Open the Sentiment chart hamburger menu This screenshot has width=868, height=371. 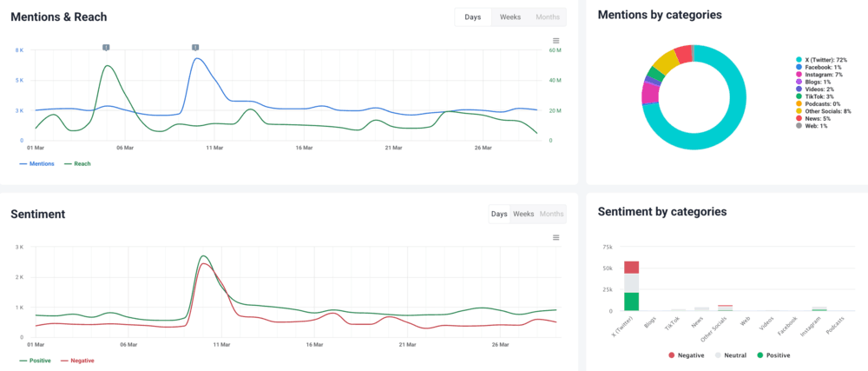coord(556,237)
